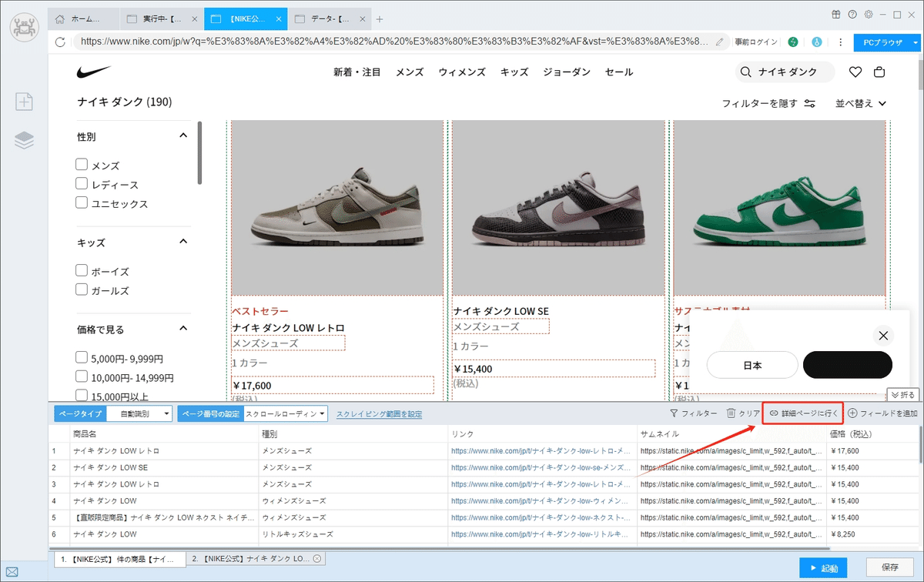
Task: Open the shopping bag icon
Action: pos(879,72)
